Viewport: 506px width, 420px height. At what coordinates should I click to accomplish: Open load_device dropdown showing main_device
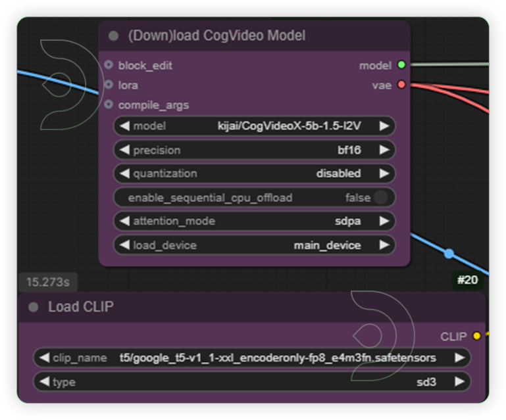(x=254, y=245)
